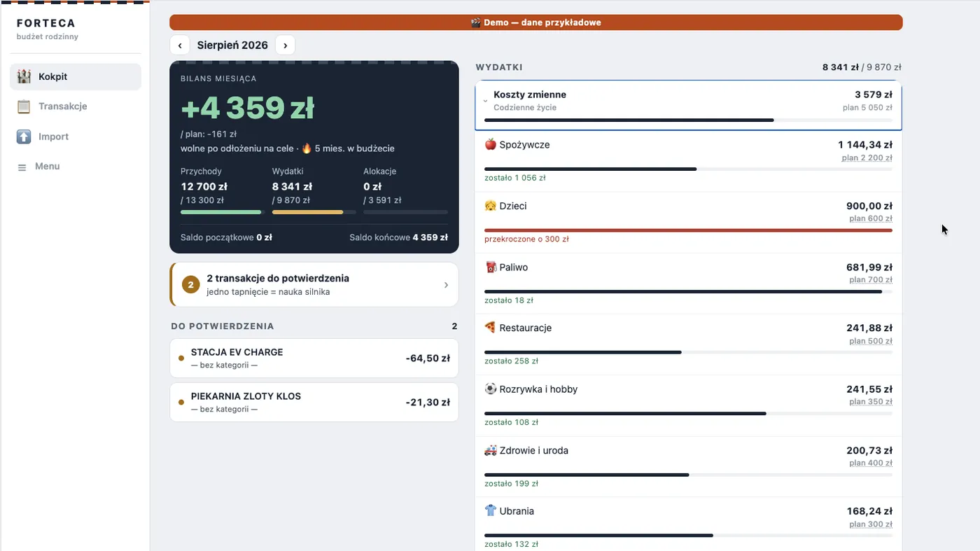Click the Import upload arrow icon
This screenshot has width=980, height=551.
pos(24,137)
